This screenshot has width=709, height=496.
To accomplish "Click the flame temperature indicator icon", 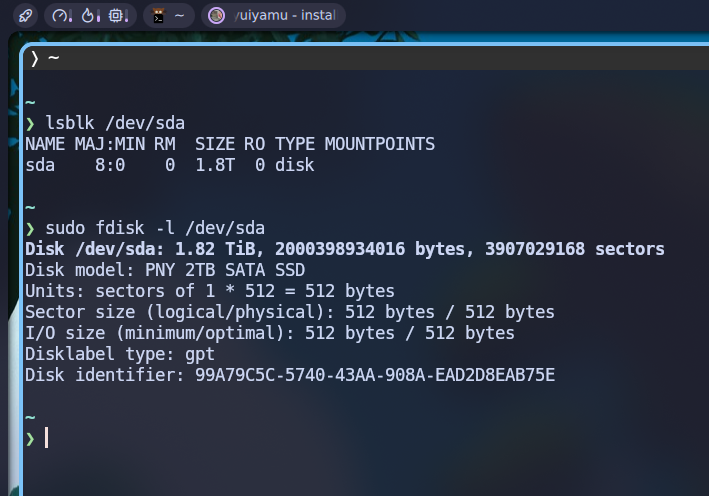I will click(87, 16).
